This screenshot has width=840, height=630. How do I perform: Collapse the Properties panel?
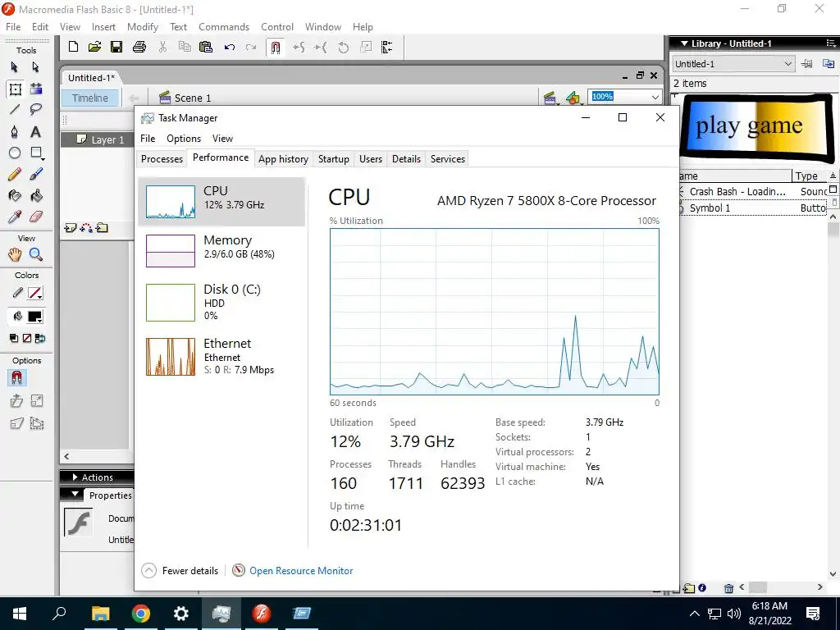pyautogui.click(x=75, y=495)
